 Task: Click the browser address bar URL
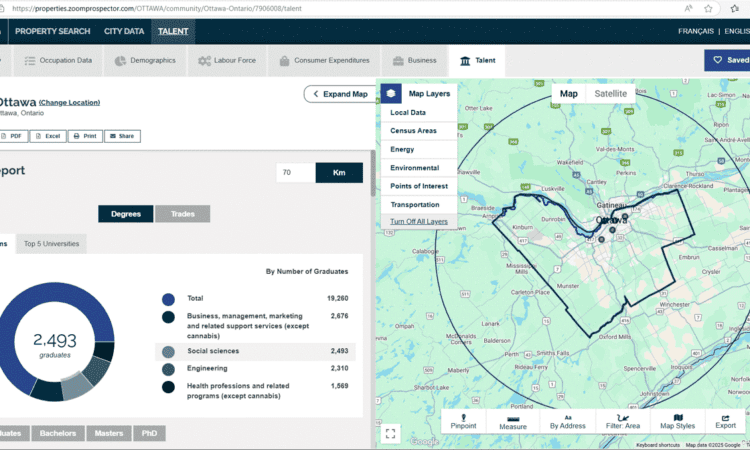[x=157, y=8]
